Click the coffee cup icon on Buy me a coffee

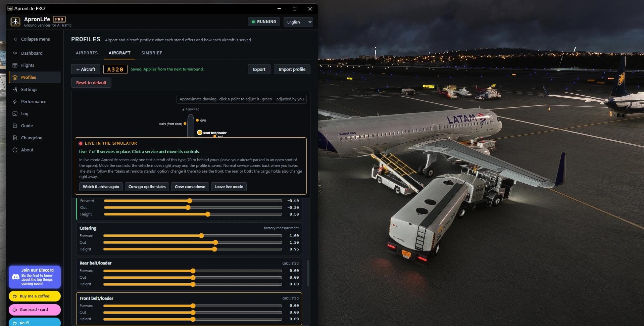pyautogui.click(x=15, y=296)
